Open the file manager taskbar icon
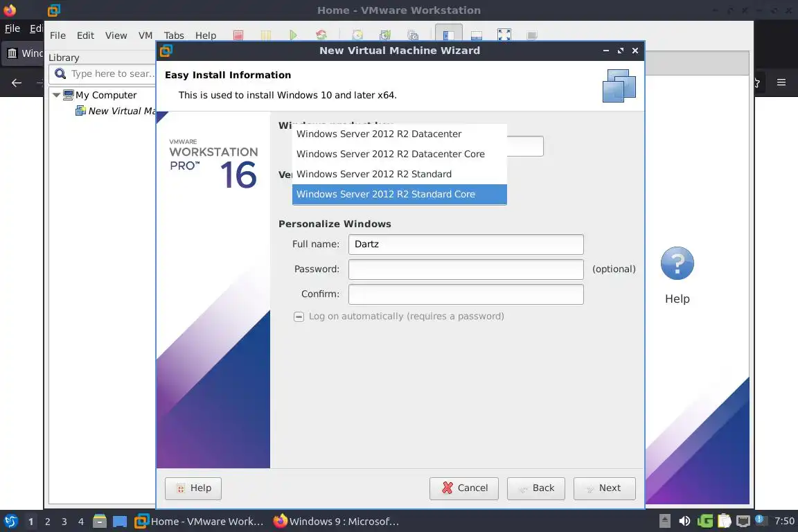 100,522
